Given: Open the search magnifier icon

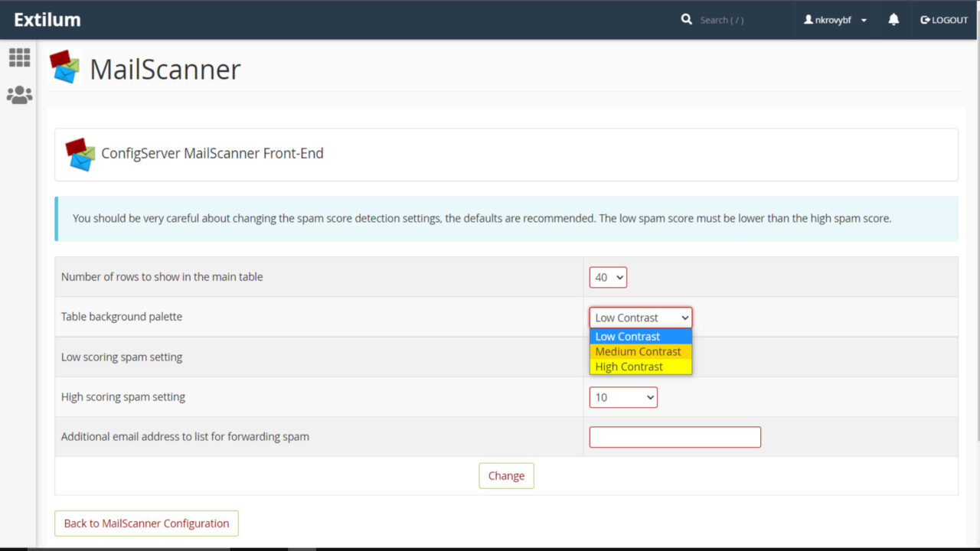Looking at the screenshot, I should coord(686,19).
